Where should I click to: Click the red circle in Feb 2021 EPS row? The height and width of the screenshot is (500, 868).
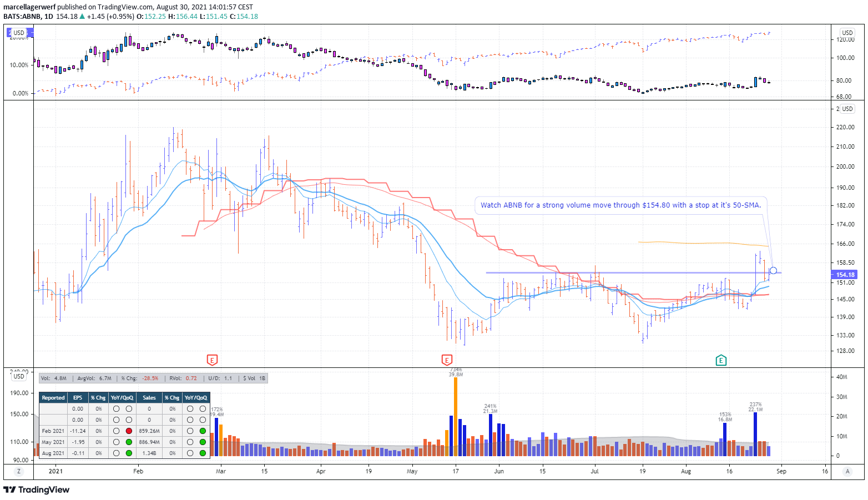[129, 431]
